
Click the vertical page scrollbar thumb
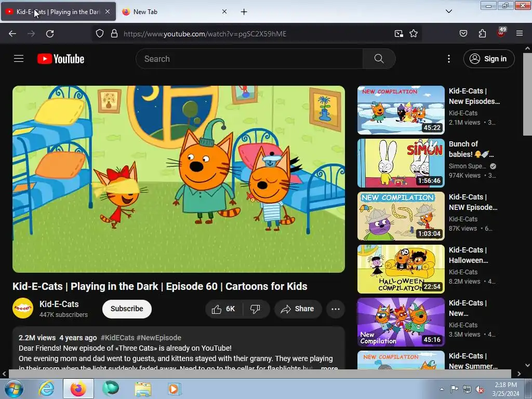527,95
